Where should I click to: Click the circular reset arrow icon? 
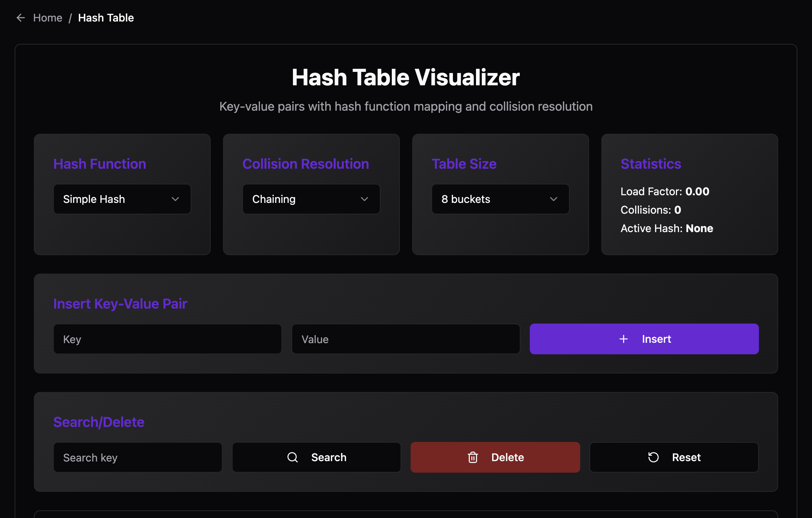pos(654,457)
